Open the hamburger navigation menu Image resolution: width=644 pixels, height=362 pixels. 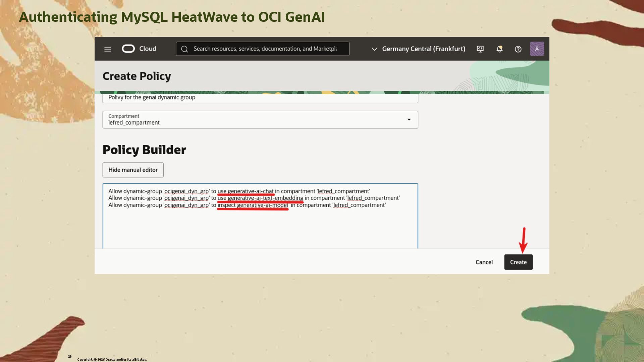coord(107,49)
